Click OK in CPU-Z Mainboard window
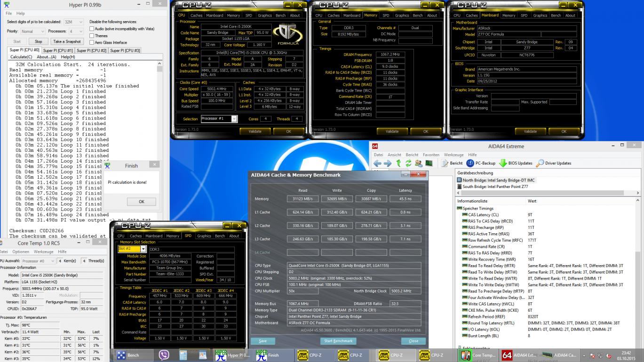644x362 pixels. click(x=564, y=132)
